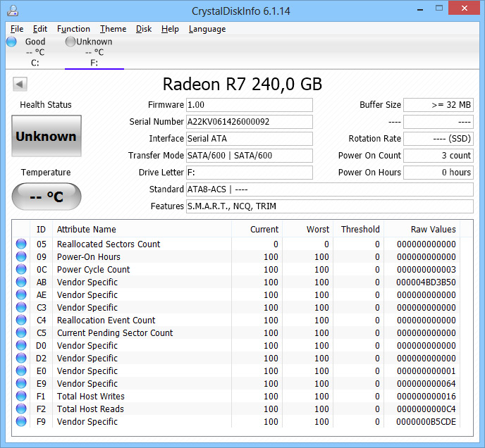This screenshot has width=485, height=448.
Task: Click the ID column header
Action: pyautogui.click(x=41, y=229)
